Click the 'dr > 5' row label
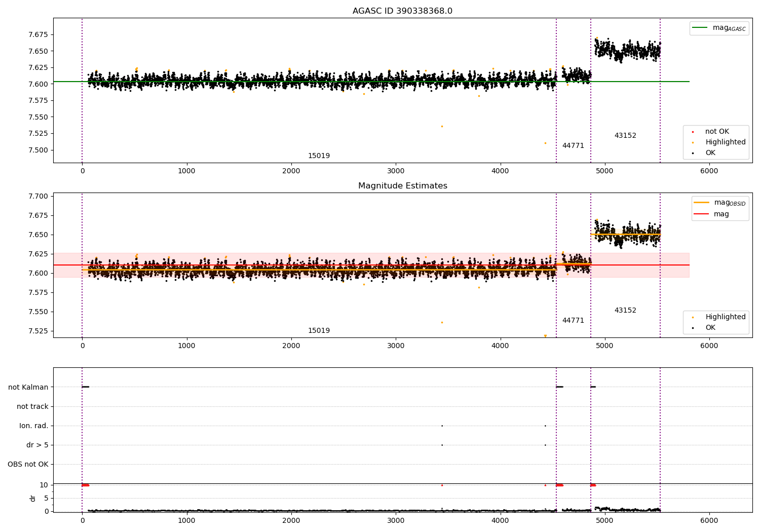Image resolution: width=760 pixels, height=532 pixels. (x=37, y=445)
